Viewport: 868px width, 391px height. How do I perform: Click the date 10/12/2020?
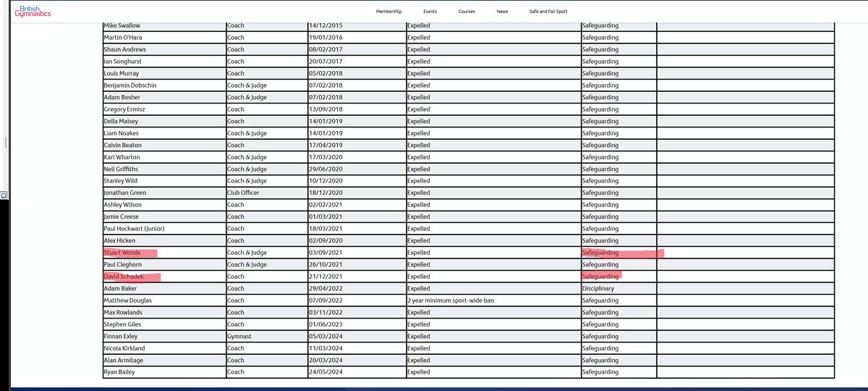coord(325,181)
